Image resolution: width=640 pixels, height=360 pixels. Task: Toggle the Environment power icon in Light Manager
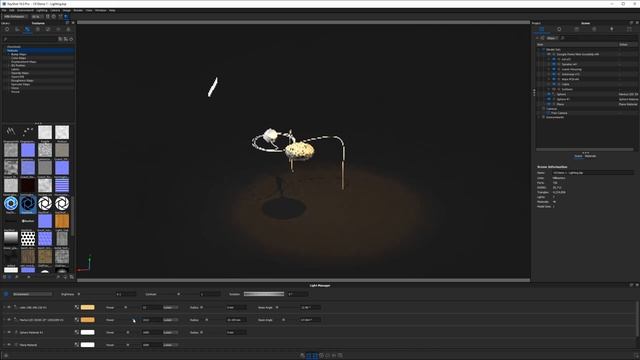(6, 294)
